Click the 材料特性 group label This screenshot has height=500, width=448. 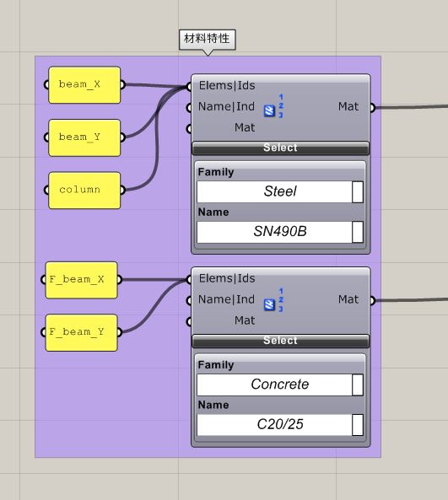coord(208,40)
